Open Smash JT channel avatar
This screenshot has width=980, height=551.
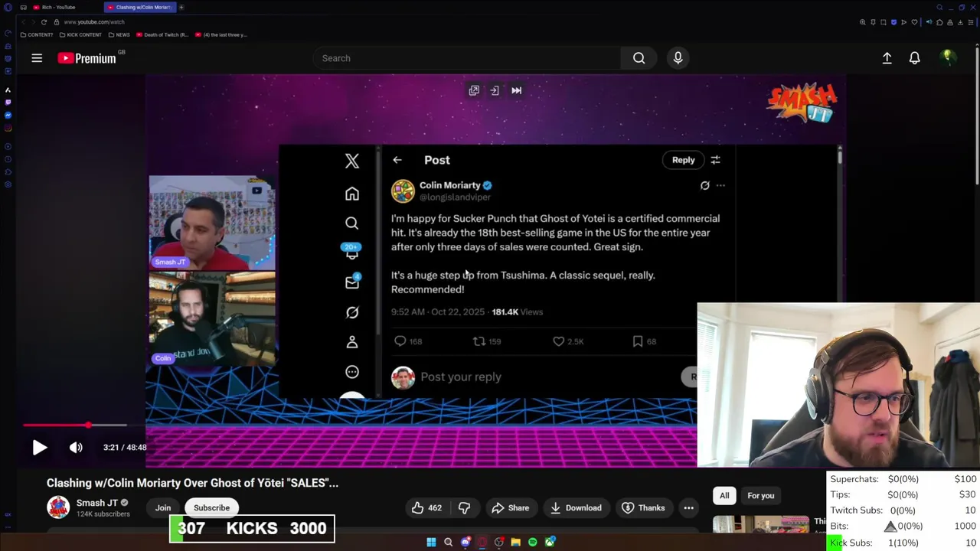tap(57, 507)
